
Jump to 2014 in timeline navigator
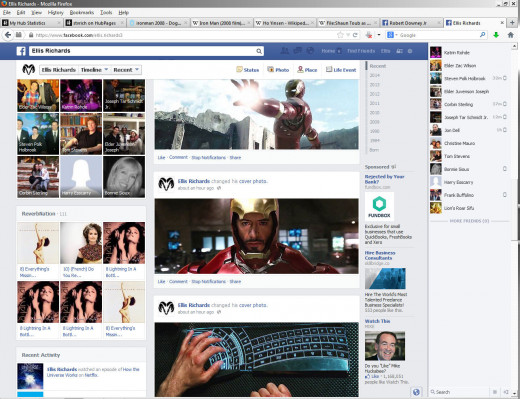coord(374,75)
